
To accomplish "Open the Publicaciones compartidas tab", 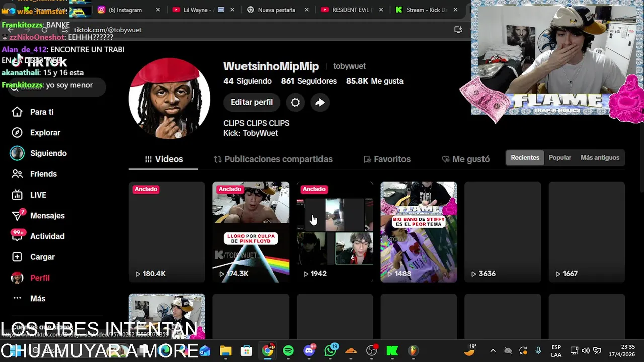I will 273,159.
